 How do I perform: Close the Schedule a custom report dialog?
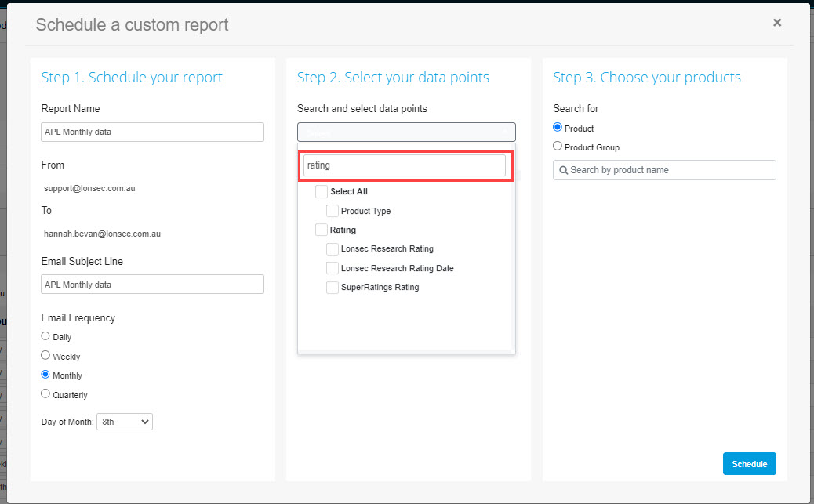pos(776,22)
